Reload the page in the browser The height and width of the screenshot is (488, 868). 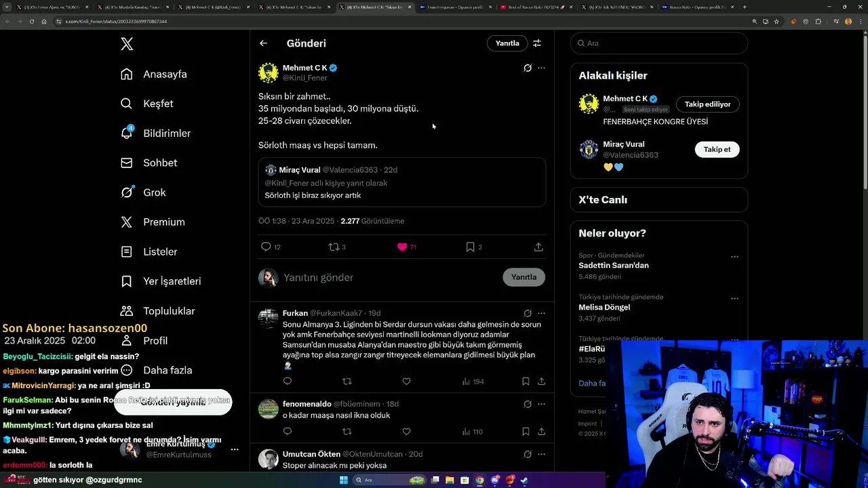pos(31,21)
